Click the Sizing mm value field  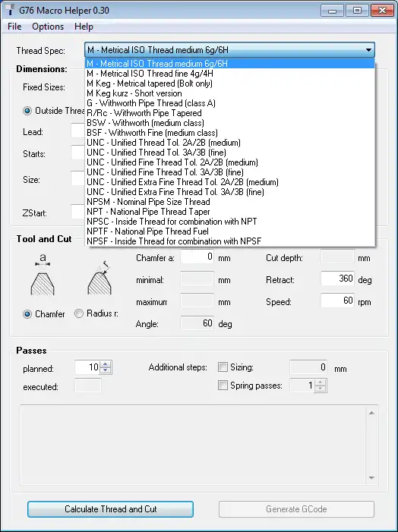point(308,367)
